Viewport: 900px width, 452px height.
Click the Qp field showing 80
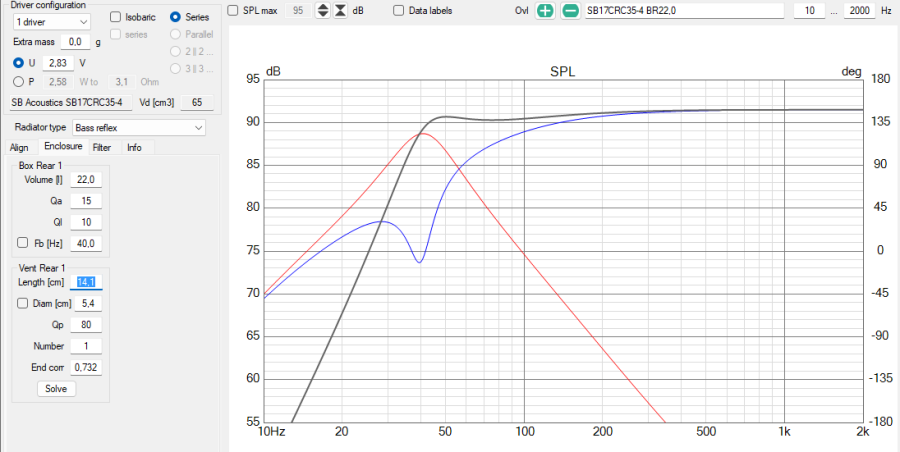pos(86,324)
